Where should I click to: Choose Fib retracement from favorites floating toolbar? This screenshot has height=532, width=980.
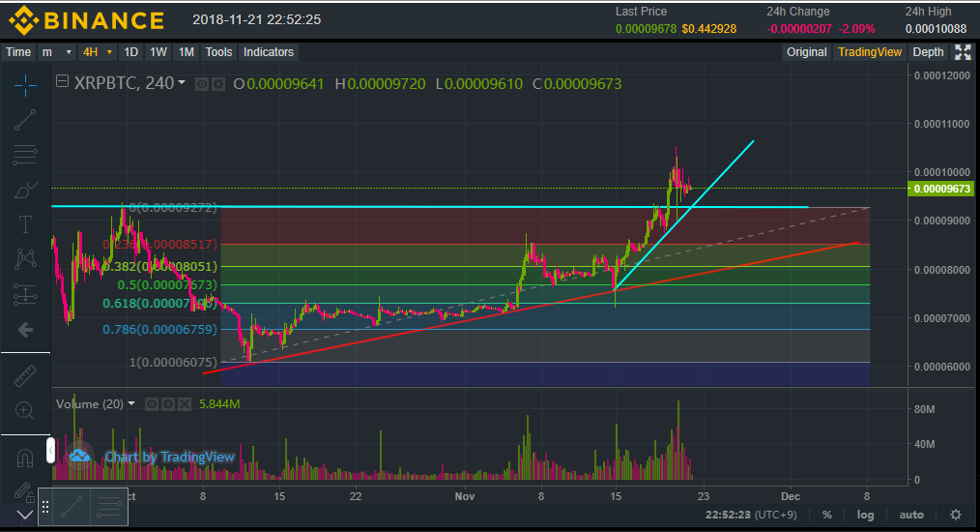109,507
